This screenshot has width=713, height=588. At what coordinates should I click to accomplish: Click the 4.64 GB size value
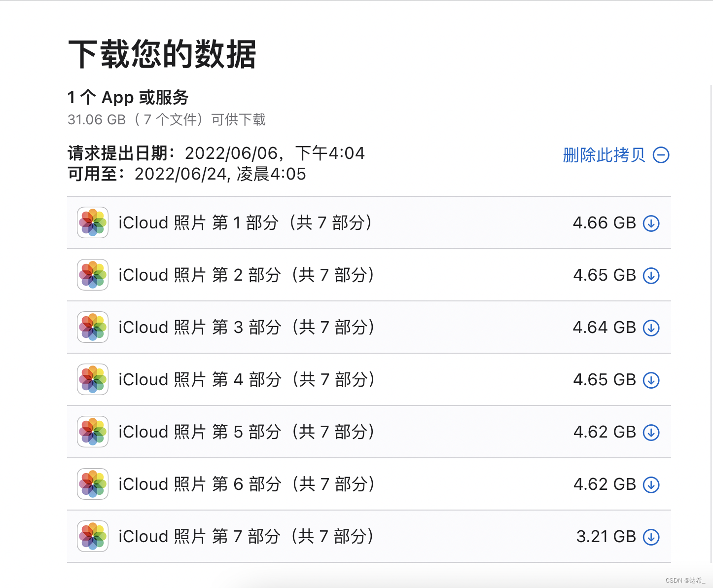click(x=605, y=328)
